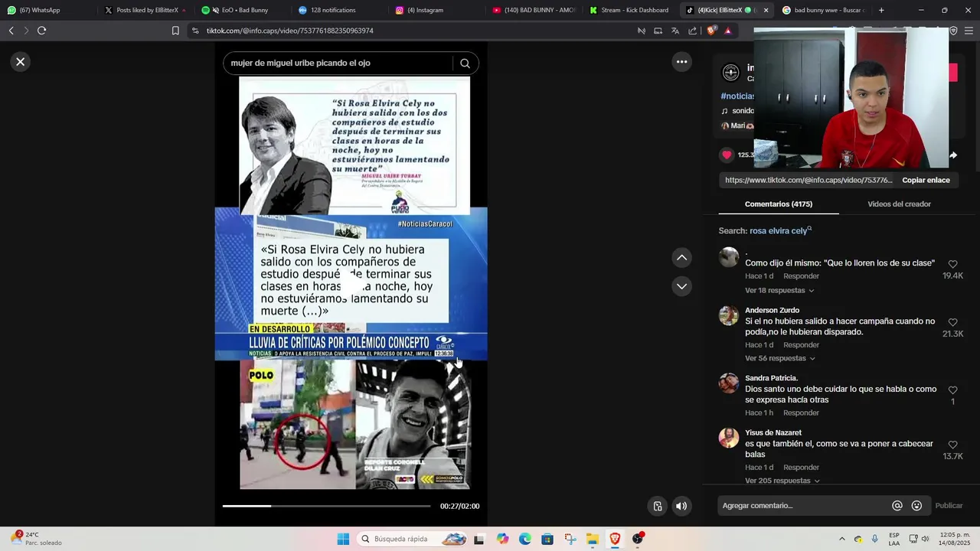980x551 pixels.
Task: Open Microsoft Edge from taskbar
Action: click(524, 539)
